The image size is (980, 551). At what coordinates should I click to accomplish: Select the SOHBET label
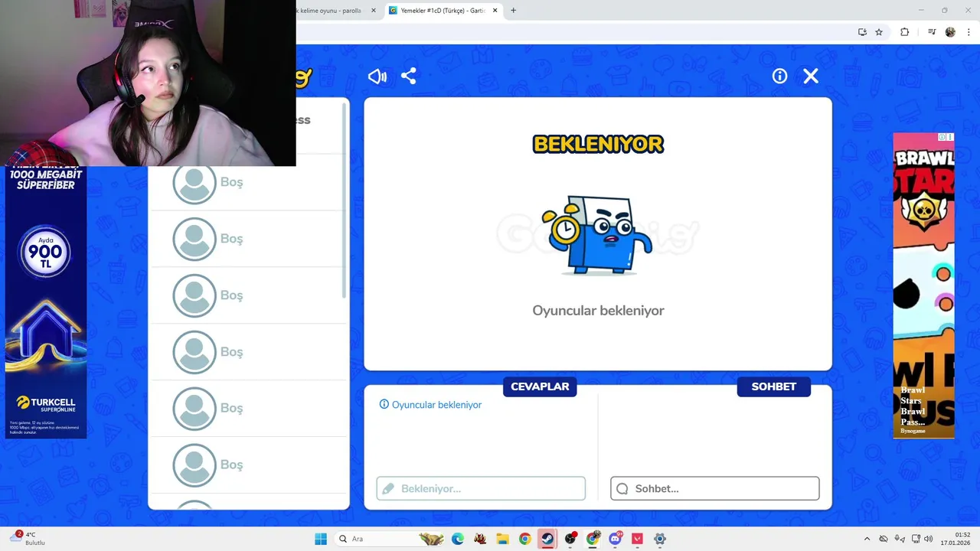point(773,386)
